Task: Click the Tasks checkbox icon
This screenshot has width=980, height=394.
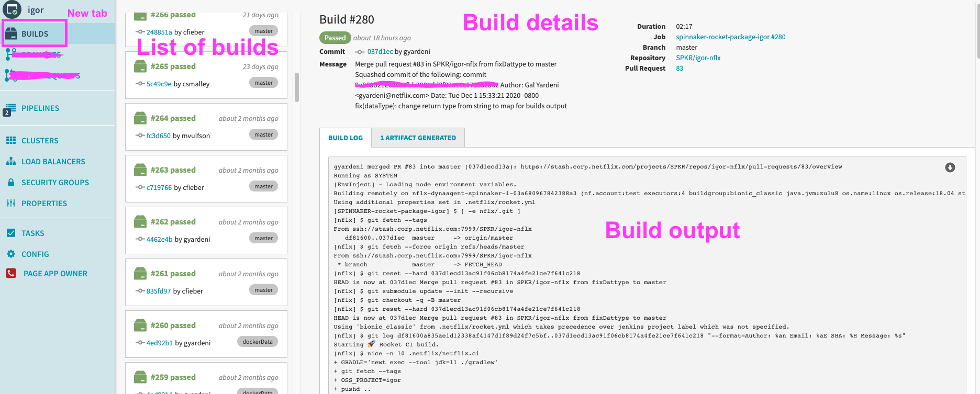Action: (11, 233)
